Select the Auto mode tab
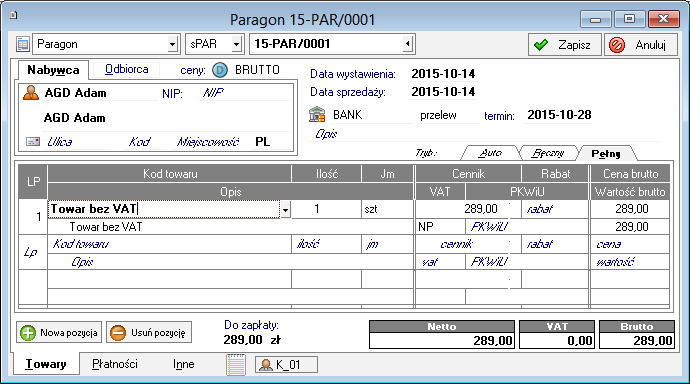This screenshot has height=384, width=690. [x=490, y=153]
